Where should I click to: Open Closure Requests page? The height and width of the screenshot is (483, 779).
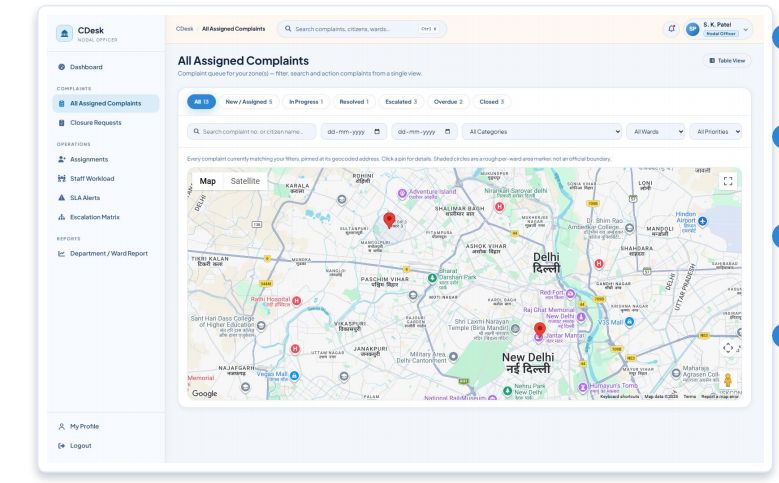pyautogui.click(x=106, y=123)
